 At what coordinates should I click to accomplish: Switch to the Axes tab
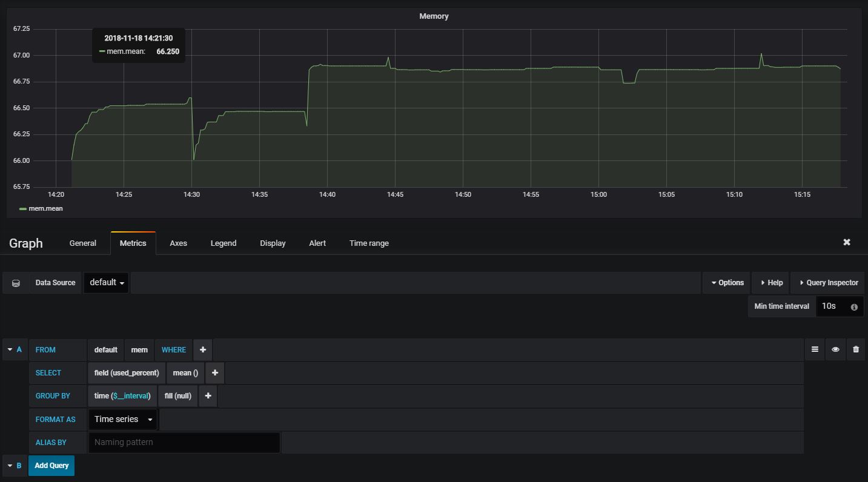click(x=178, y=243)
